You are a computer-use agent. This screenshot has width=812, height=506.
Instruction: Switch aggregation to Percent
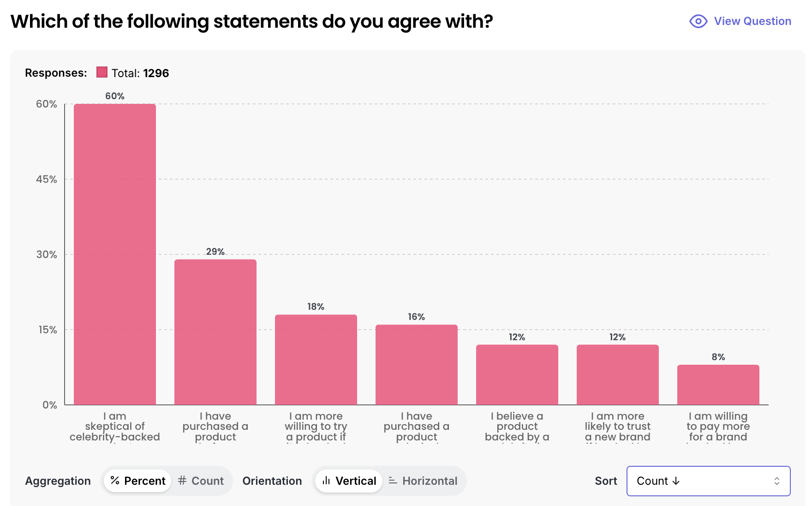click(x=137, y=481)
